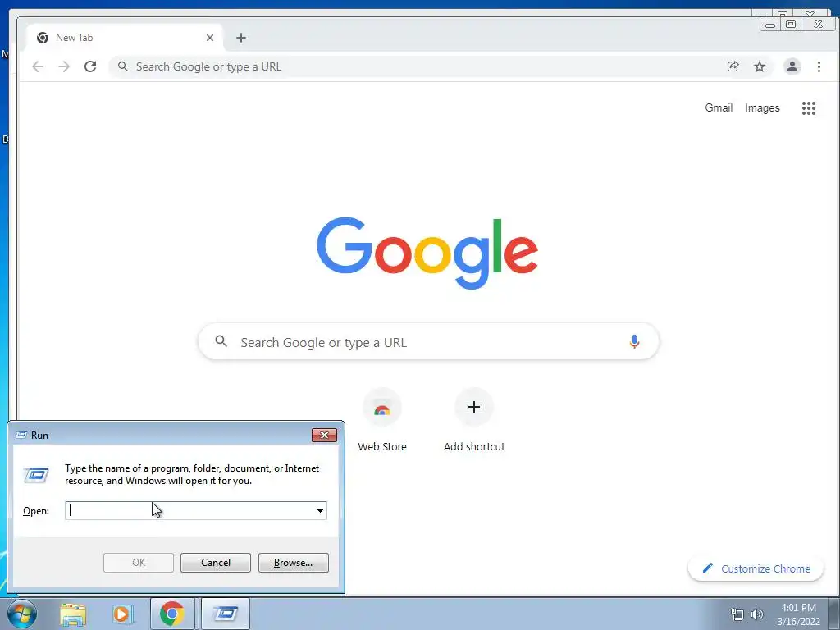840x630 pixels.
Task: Open the Chrome profile avatar
Action: point(792,66)
